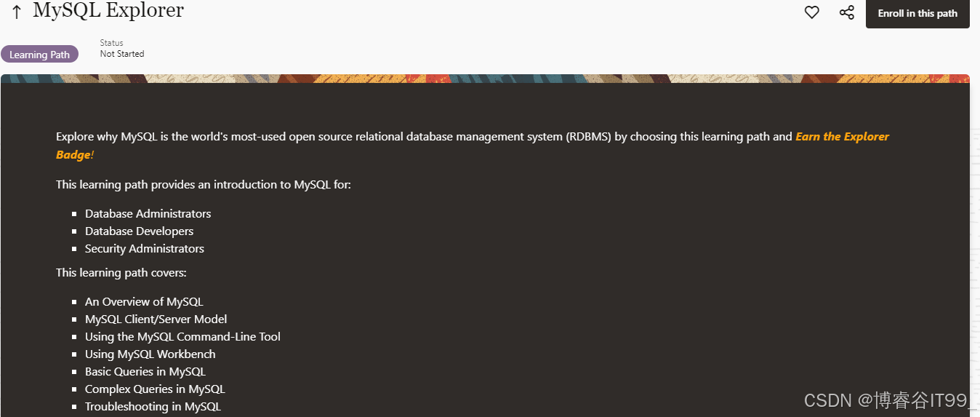Screen dimensions: 980x417
Task: Click Troubleshooting in MySQL topic
Action: pyautogui.click(x=153, y=407)
